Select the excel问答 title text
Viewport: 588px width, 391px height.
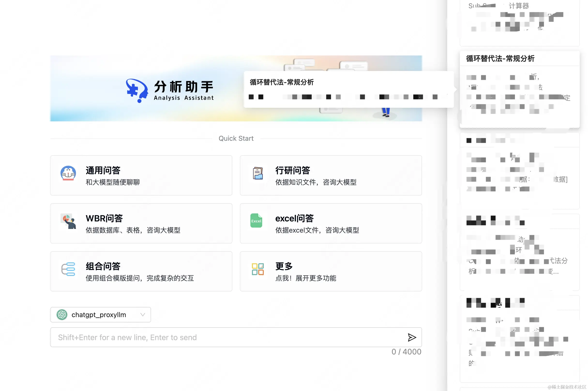pos(294,219)
